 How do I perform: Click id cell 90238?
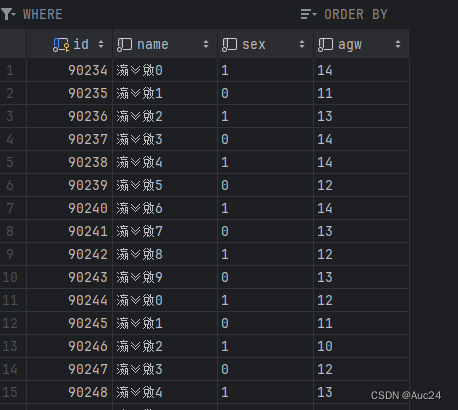(69, 162)
